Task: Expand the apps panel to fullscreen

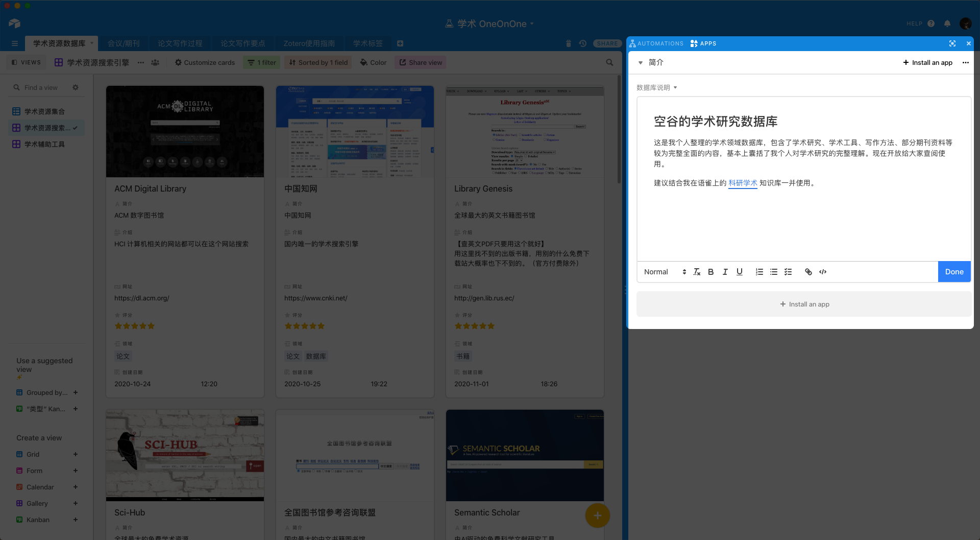Action: point(952,43)
